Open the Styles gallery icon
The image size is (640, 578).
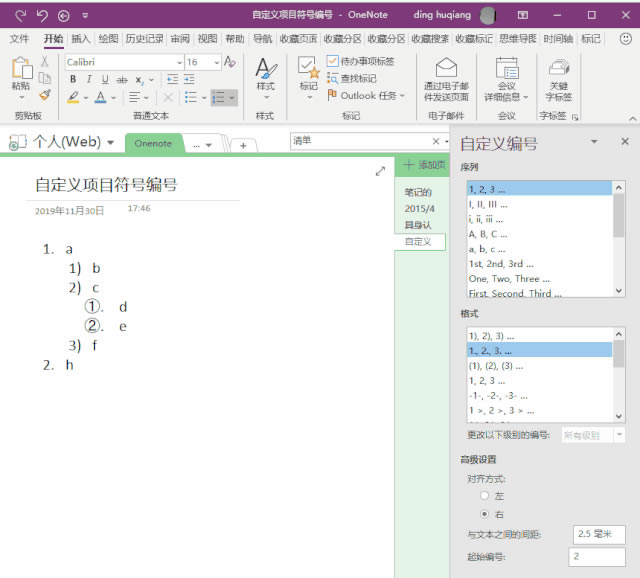[x=266, y=68]
